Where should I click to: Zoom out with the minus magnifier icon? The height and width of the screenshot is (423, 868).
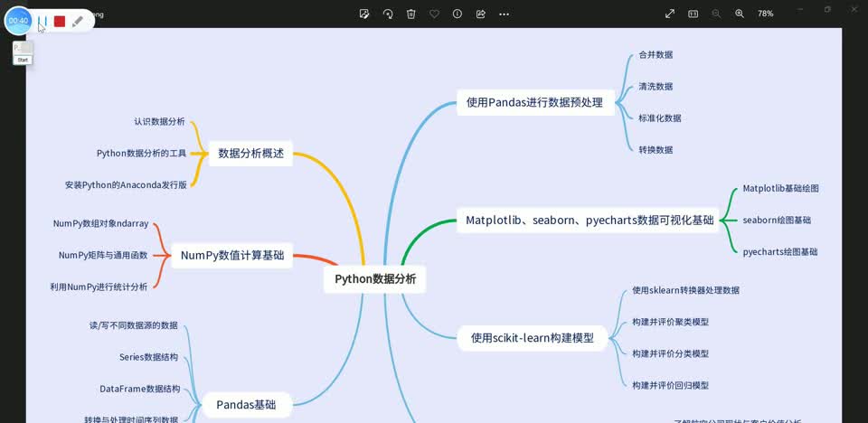(716, 14)
